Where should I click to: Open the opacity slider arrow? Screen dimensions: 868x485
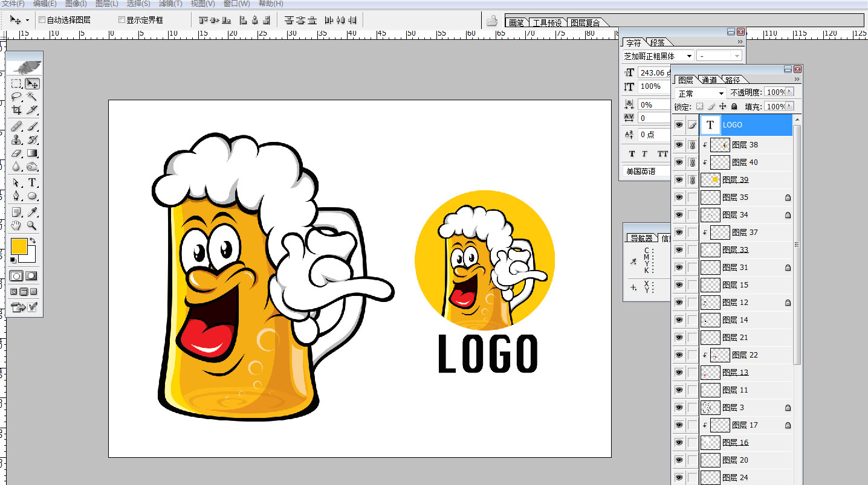coord(789,92)
